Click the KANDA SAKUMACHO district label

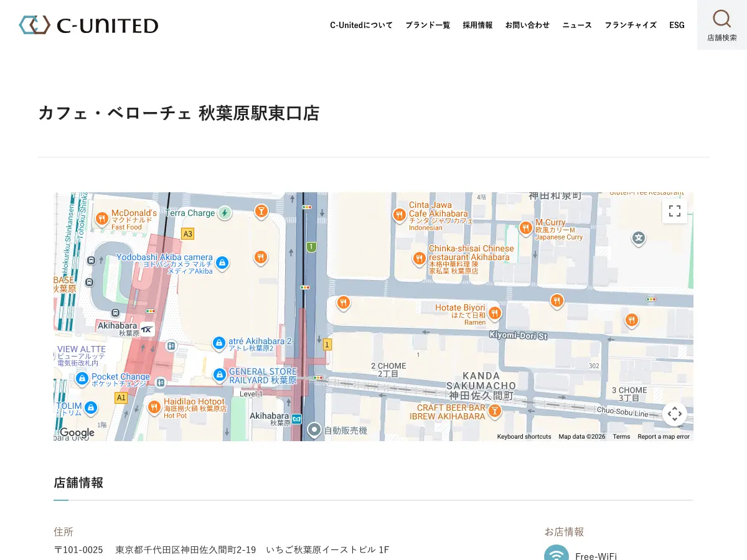[481, 385]
